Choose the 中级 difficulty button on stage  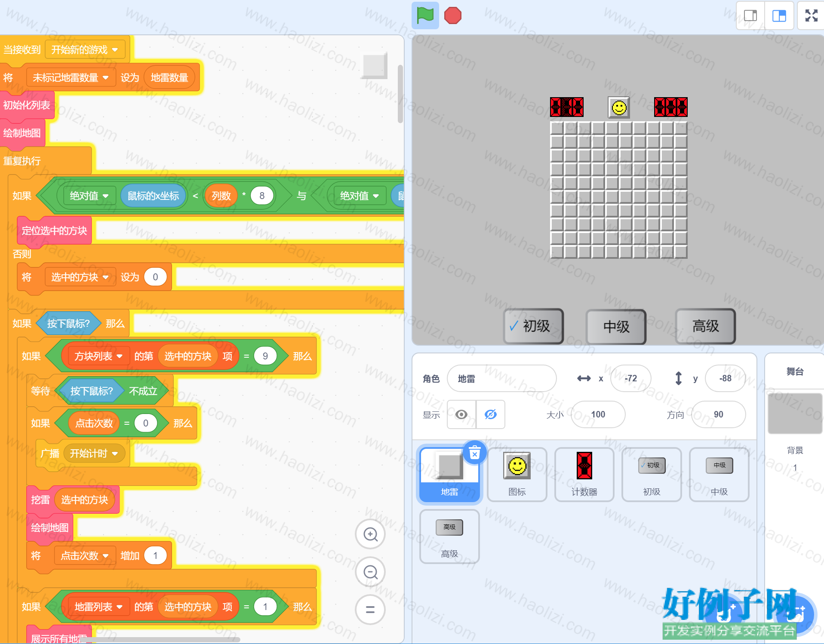pos(616,327)
